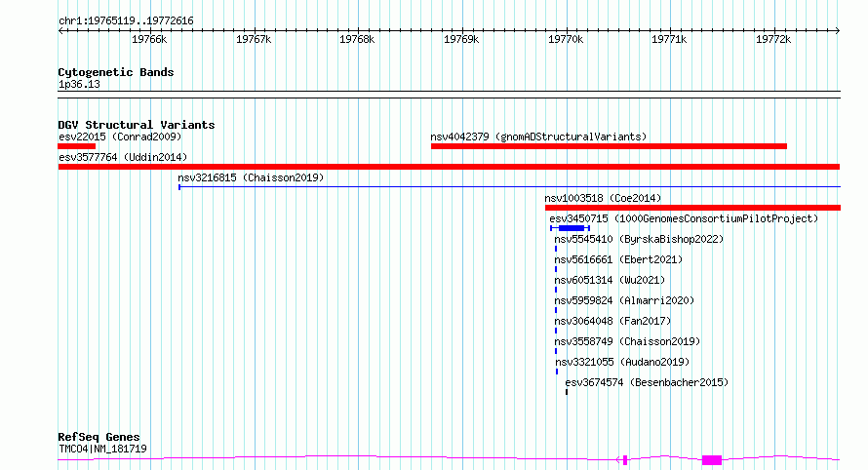This screenshot has height=470, width=868.
Task: Open esv3674574 (Besenbacher2015) variant label
Action: click(x=647, y=382)
